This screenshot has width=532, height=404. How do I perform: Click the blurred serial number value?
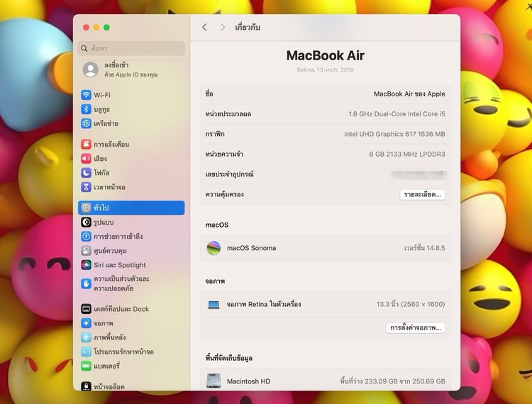[419, 174]
